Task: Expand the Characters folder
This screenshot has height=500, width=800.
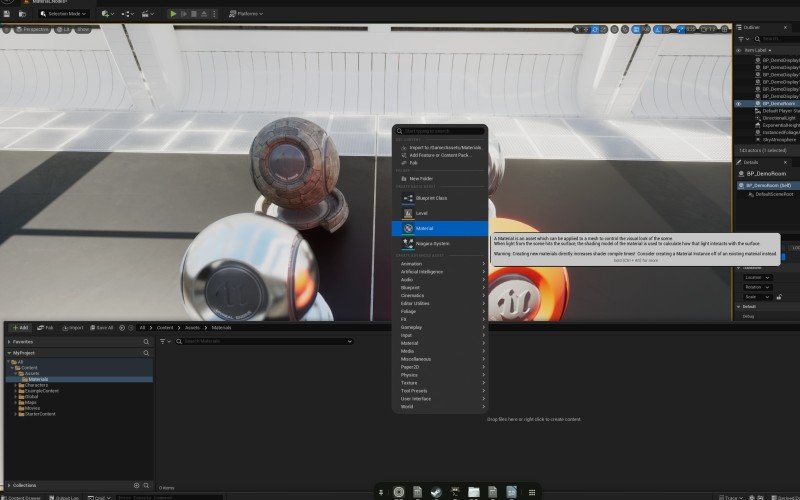Action: coord(16,385)
